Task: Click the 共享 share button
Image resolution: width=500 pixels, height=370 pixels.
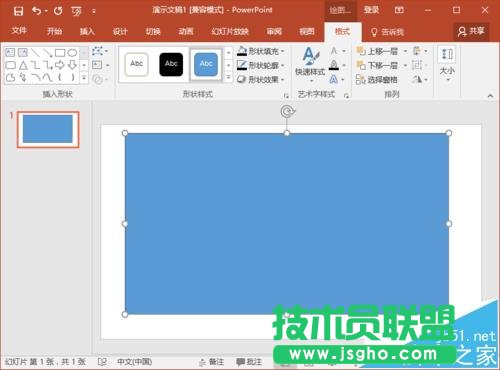Action: click(x=471, y=31)
